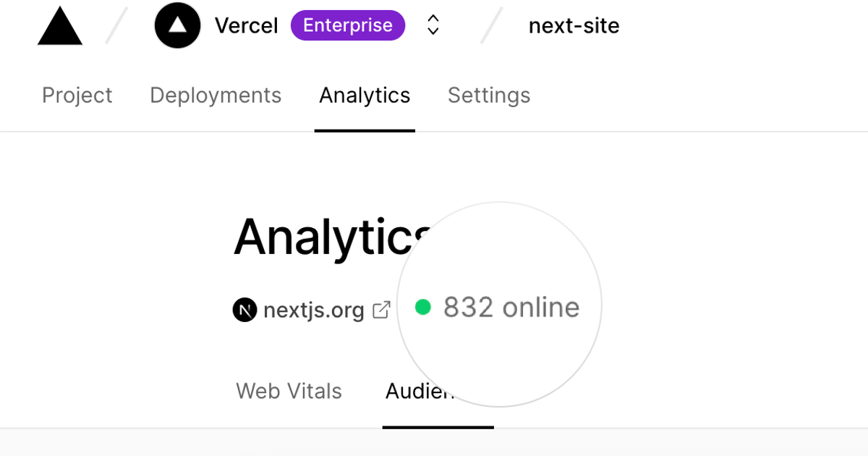The height and width of the screenshot is (456, 868).
Task: Select the Vercel team name
Action: 246,26
